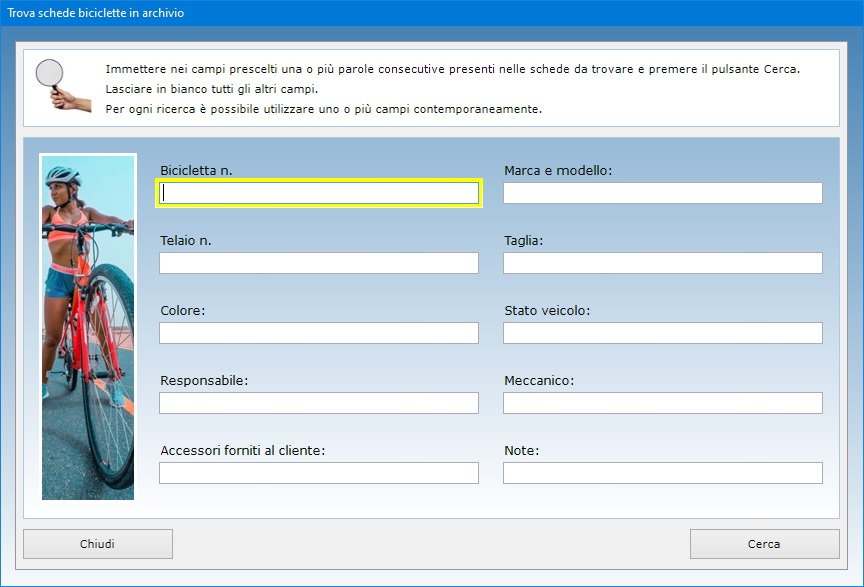
Task: Click the Marca e modello text box
Action: click(x=662, y=193)
